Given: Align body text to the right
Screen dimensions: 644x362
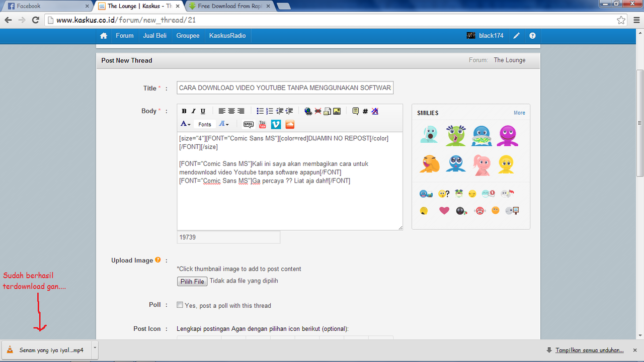Looking at the screenshot, I should (240, 111).
